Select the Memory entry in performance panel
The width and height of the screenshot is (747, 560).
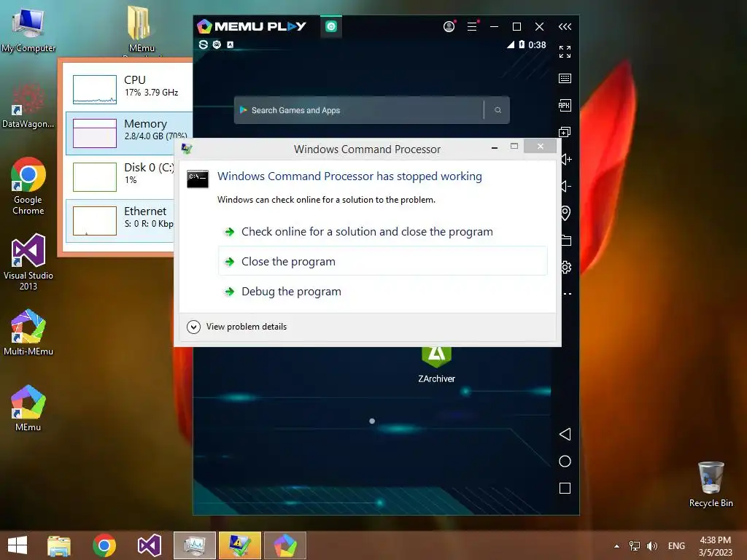click(x=129, y=133)
